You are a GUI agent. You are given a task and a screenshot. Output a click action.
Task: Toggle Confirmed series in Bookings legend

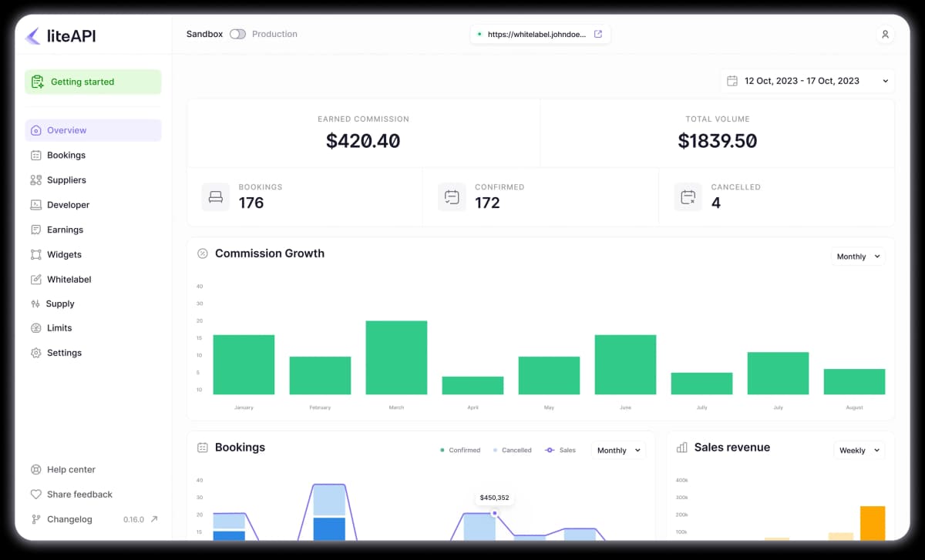tap(460, 450)
